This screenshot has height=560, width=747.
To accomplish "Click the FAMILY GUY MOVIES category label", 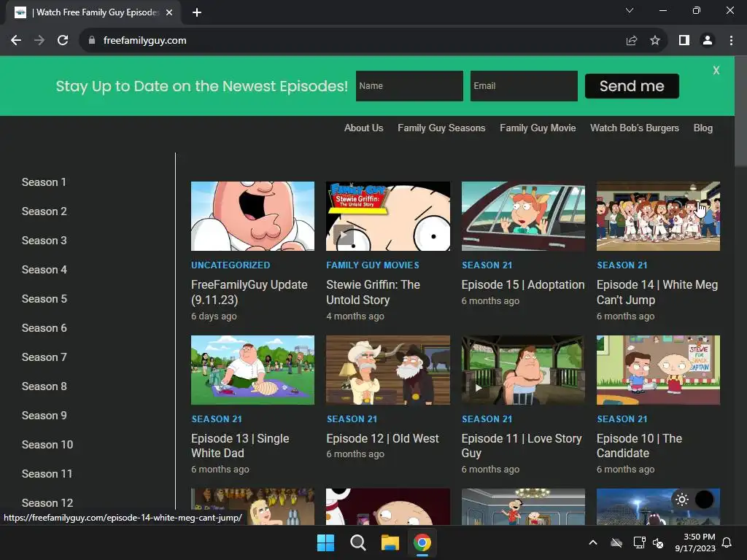I will click(x=373, y=265).
